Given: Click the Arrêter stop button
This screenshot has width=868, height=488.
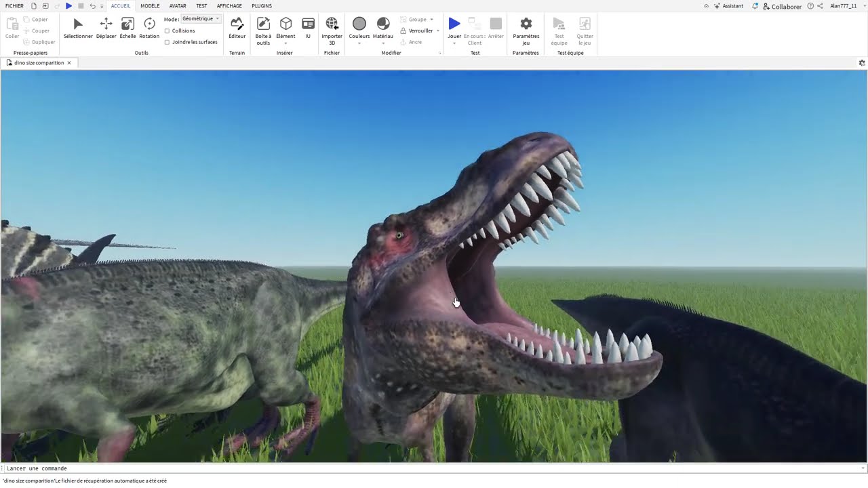Looking at the screenshot, I should click(496, 28).
